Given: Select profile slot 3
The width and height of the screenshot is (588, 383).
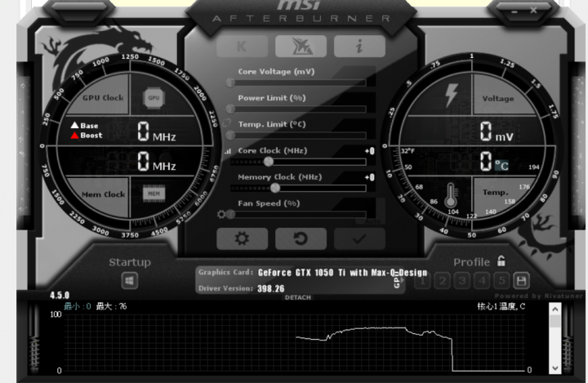Looking at the screenshot, I should pyautogui.click(x=462, y=281).
